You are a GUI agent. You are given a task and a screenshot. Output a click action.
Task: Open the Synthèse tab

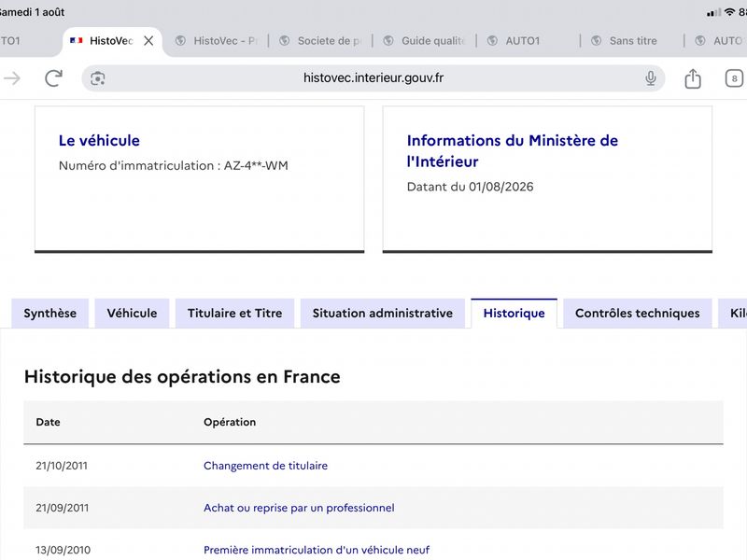tap(50, 314)
